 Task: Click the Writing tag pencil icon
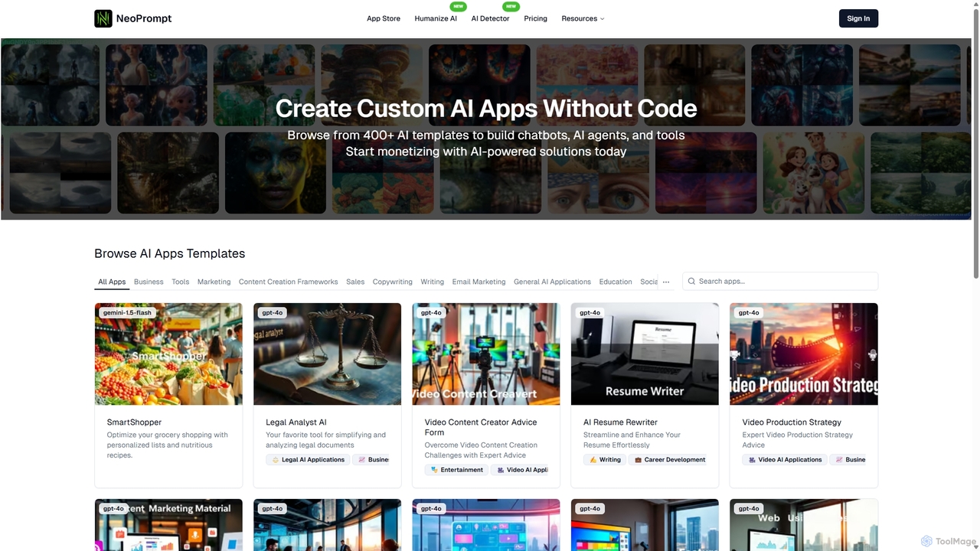tap(593, 460)
